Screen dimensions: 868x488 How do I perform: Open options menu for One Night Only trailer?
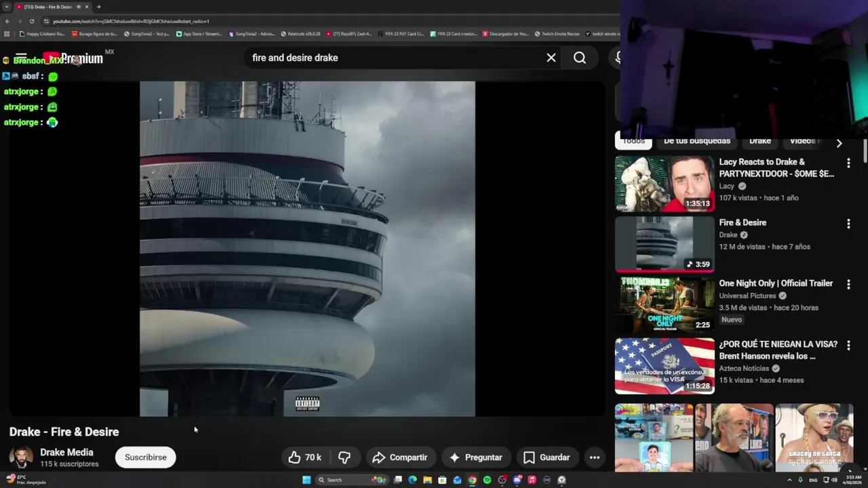[848, 284]
